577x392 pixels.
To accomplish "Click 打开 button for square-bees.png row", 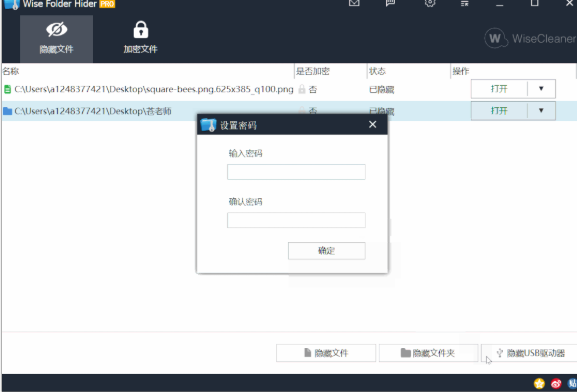I will click(x=499, y=89).
